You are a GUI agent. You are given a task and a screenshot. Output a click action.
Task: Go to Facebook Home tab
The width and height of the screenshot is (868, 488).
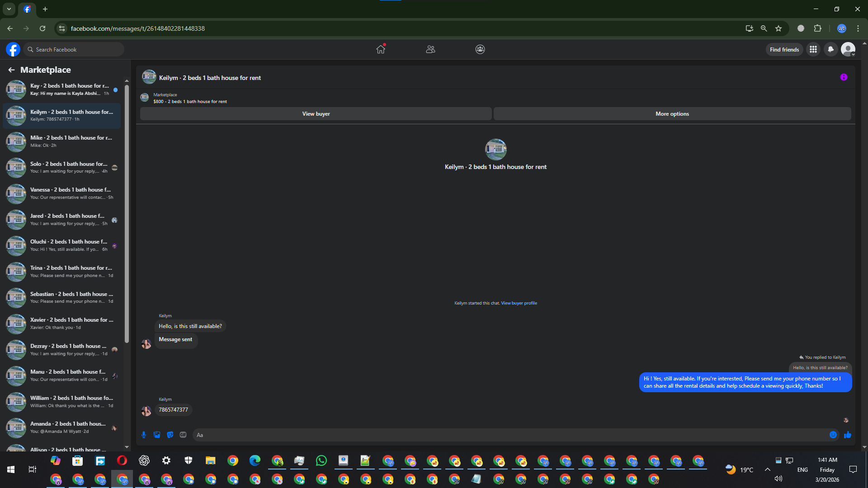(381, 49)
